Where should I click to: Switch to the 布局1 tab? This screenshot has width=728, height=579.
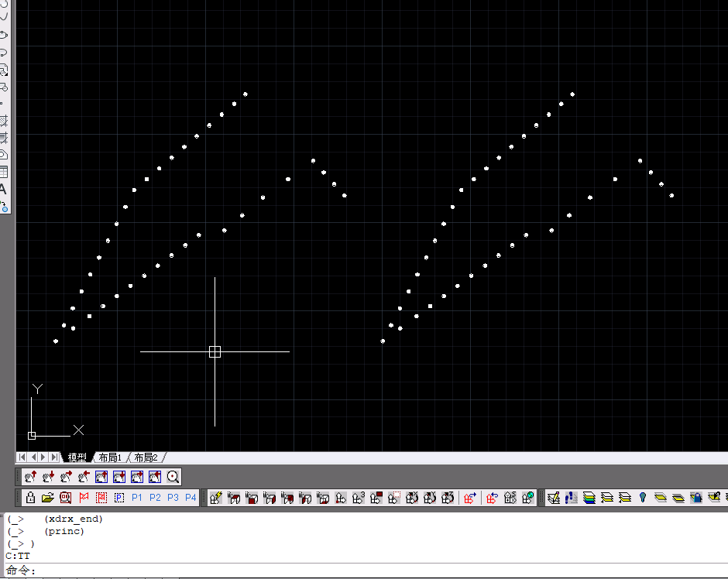tap(110, 457)
